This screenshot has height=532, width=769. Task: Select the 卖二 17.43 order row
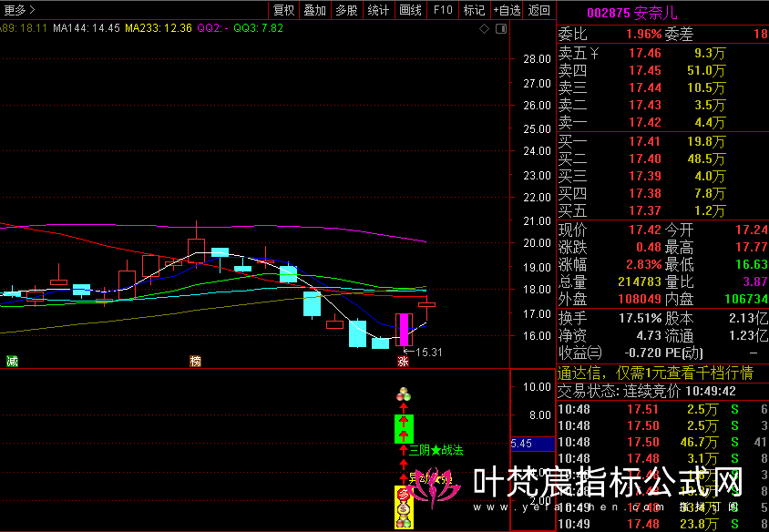tap(663, 105)
